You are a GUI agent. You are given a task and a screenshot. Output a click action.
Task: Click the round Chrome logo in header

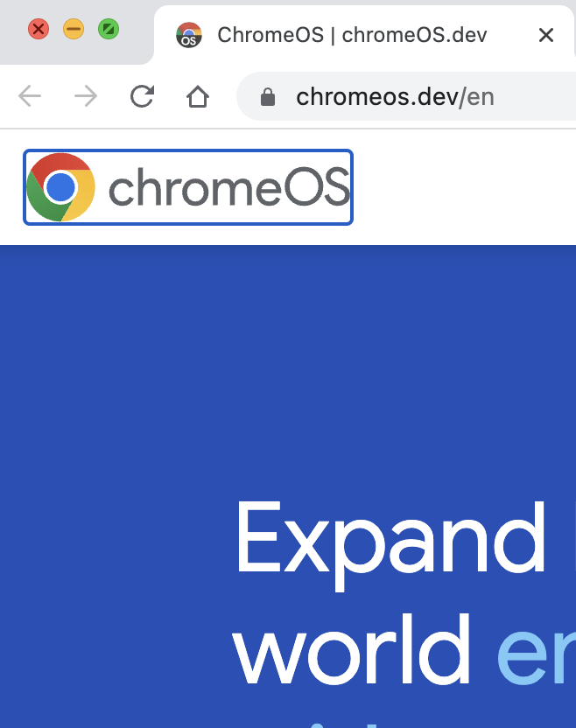(60, 187)
